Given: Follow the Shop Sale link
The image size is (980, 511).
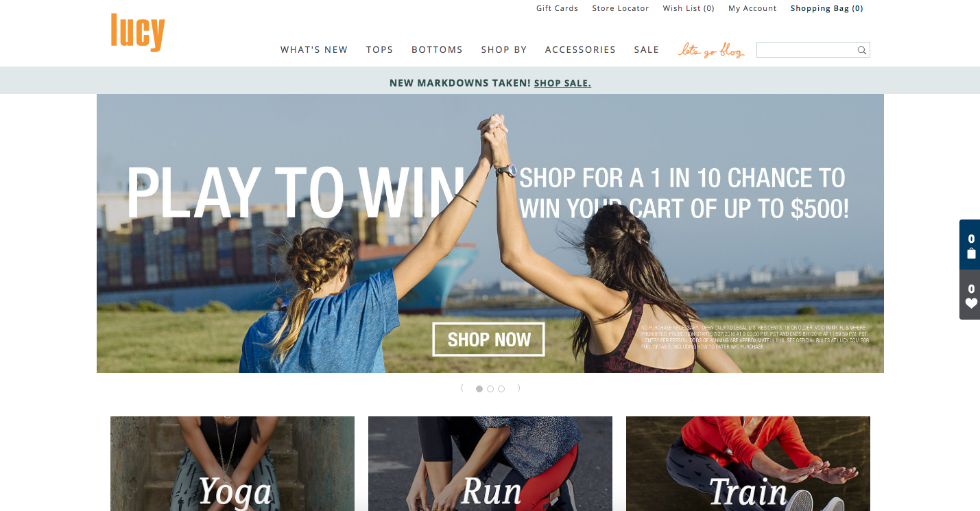Looking at the screenshot, I should click(x=562, y=83).
